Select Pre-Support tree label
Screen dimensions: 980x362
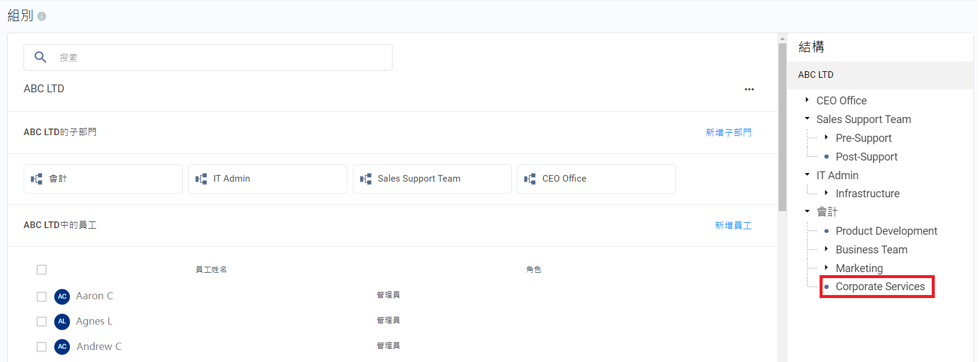[864, 138]
